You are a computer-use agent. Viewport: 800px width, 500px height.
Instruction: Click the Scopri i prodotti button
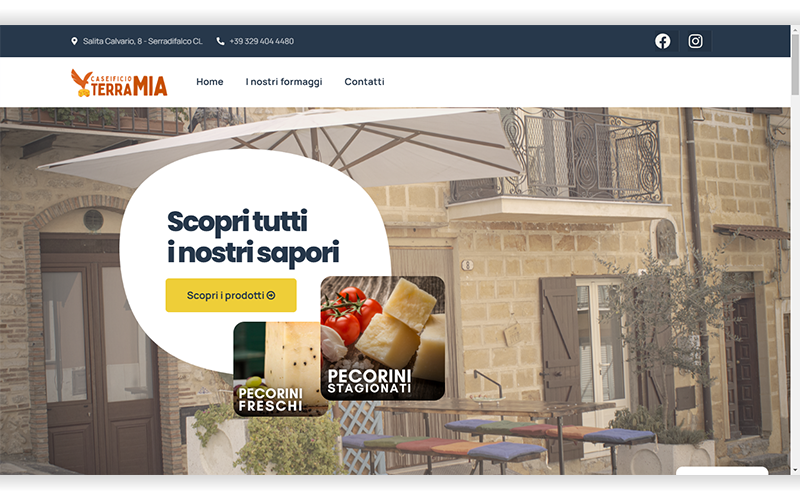point(231,295)
